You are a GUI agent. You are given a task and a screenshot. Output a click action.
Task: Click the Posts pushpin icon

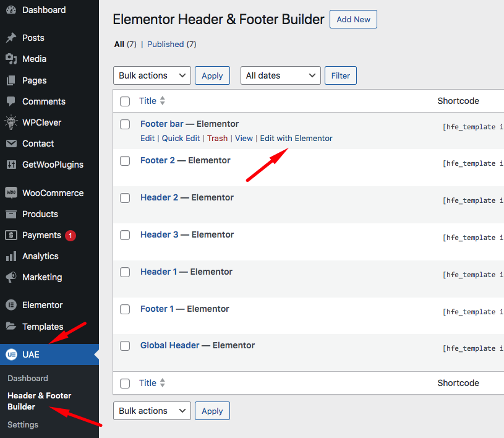tap(11, 38)
